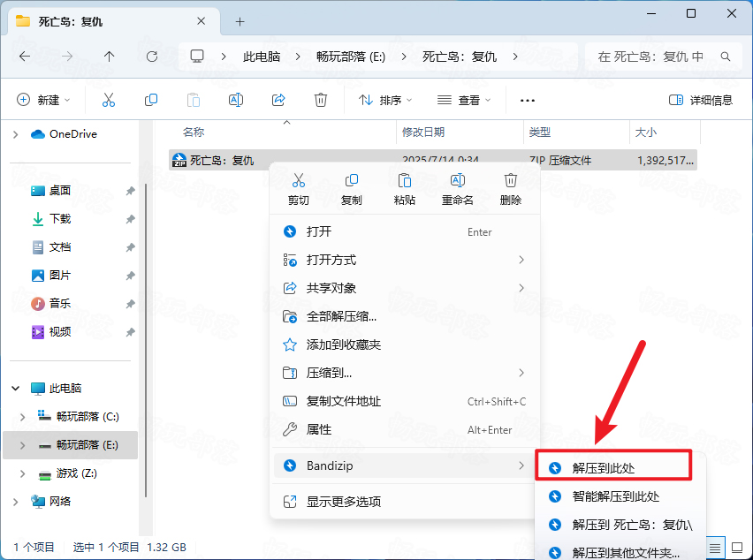753x560 pixels.
Task: Expand the chevron after 死亡岛：复仇 breadcrumb
Action: pos(515,57)
